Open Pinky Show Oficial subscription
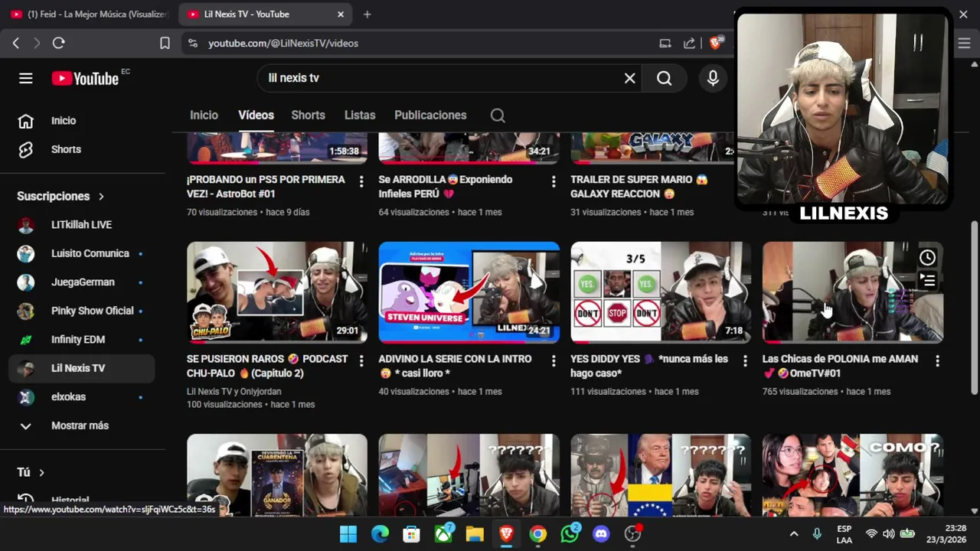 (81, 311)
